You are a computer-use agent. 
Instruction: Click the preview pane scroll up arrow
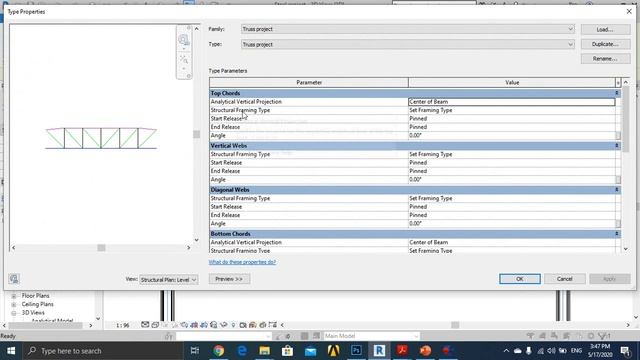point(197,29)
